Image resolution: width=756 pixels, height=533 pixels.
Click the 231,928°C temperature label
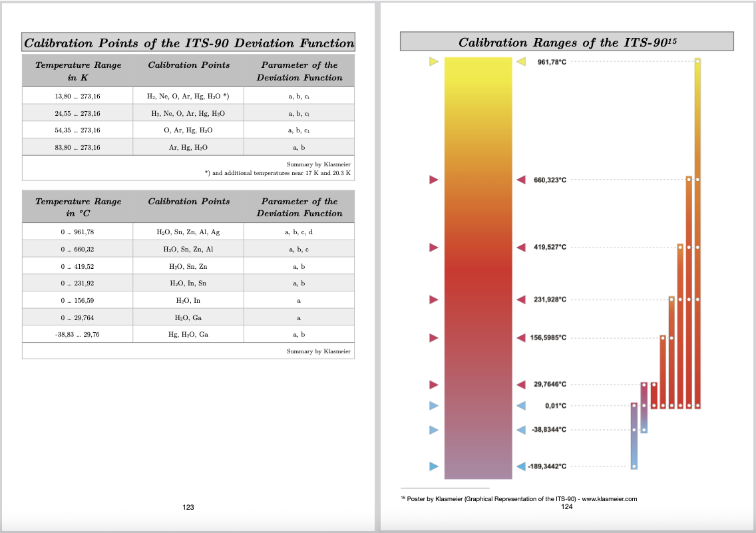550,299
